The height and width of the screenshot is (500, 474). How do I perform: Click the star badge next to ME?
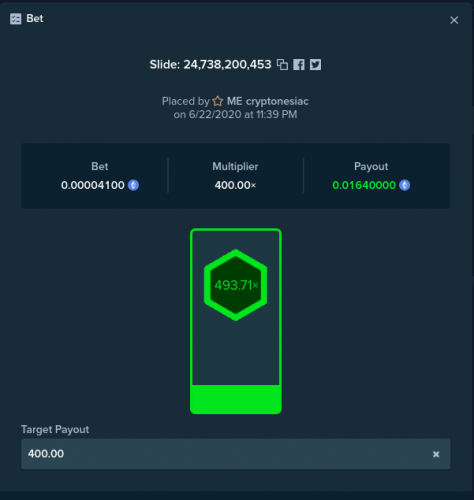click(x=218, y=101)
